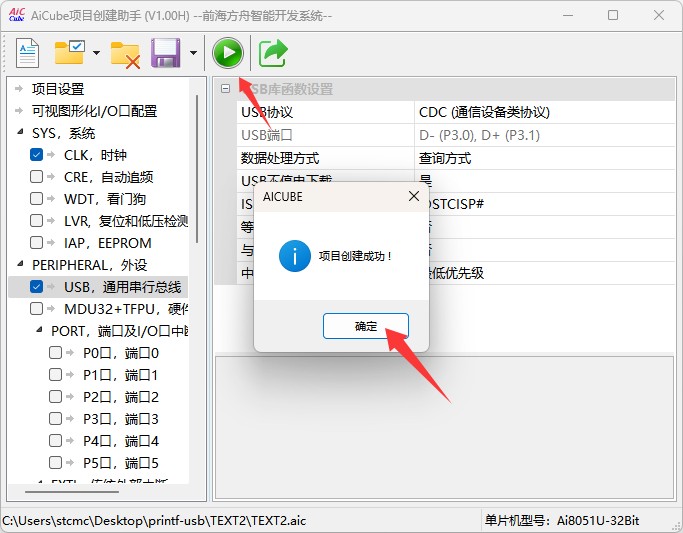Collapse the SYS, 系统 tree node
The width and height of the screenshot is (683, 533).
(20, 132)
